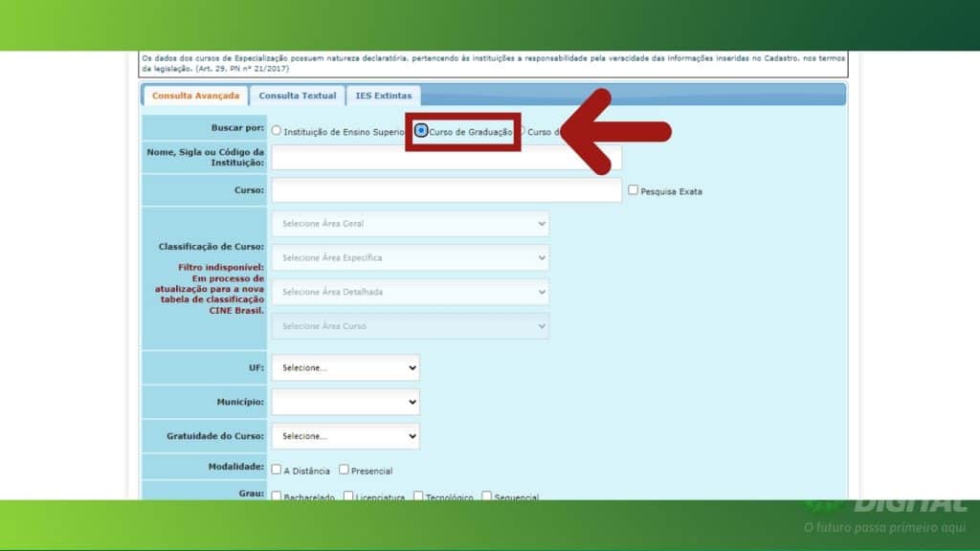Open the Consulta Avançada tab
Viewport: 980px width, 551px height.
coord(195,96)
